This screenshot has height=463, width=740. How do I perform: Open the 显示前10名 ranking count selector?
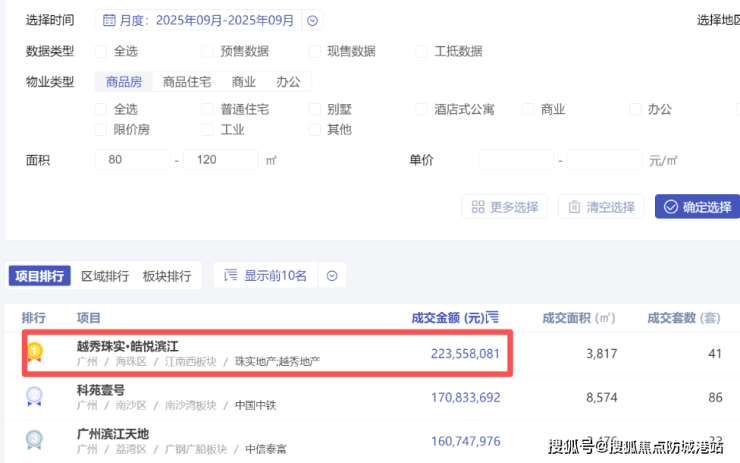266,276
